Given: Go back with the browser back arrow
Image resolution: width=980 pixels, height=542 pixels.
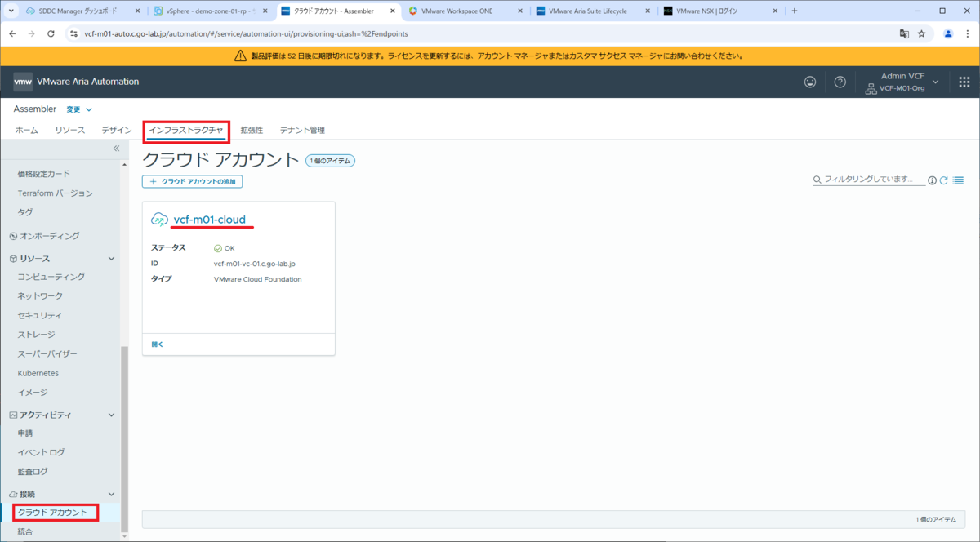Looking at the screenshot, I should point(12,33).
